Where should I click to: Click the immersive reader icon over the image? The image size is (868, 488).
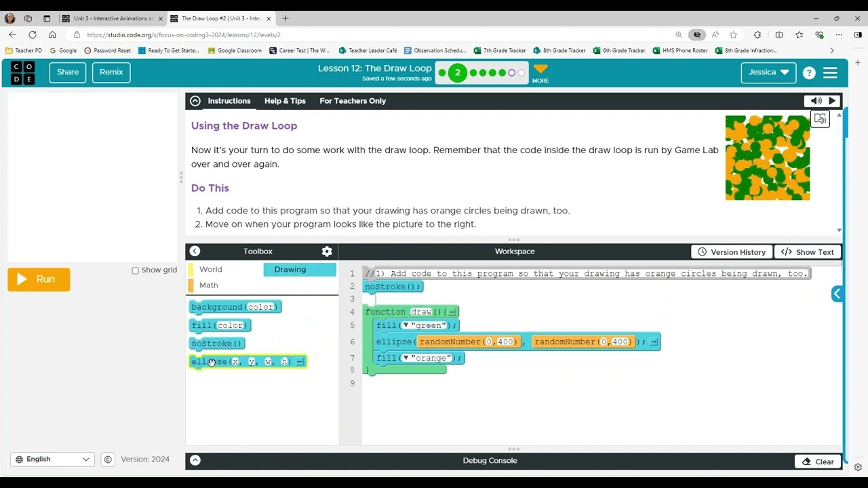pyautogui.click(x=821, y=119)
